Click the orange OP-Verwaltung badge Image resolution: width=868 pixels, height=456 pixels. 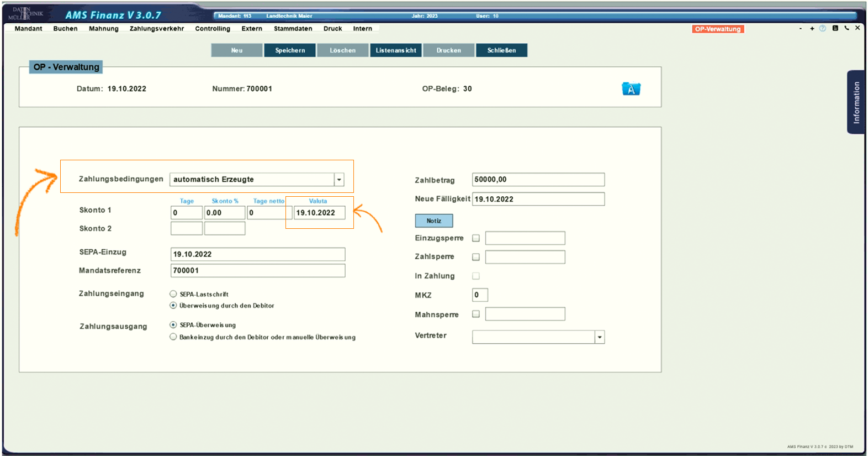(x=718, y=29)
